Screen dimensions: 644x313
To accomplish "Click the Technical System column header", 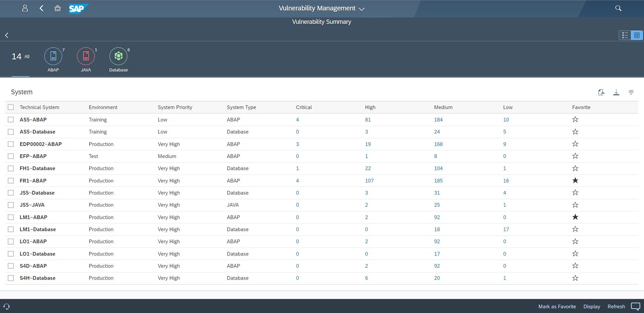I will click(x=39, y=107).
